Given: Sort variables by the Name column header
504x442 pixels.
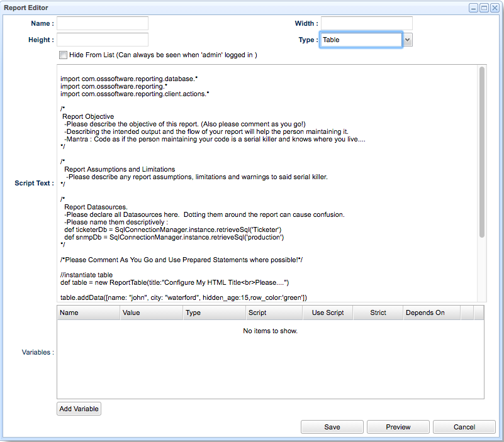Looking at the screenshot, I should click(x=88, y=312).
